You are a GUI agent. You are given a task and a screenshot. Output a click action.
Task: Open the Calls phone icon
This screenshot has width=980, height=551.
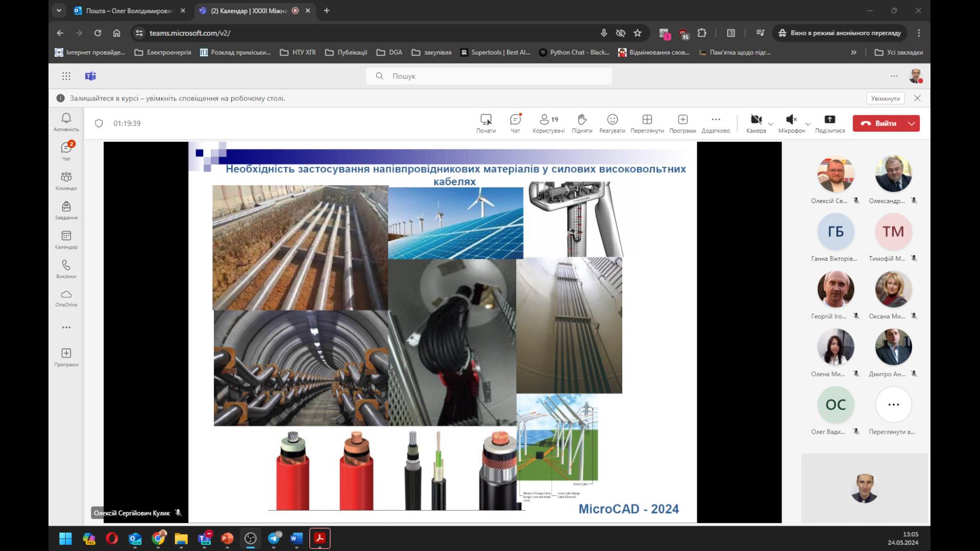(66, 268)
